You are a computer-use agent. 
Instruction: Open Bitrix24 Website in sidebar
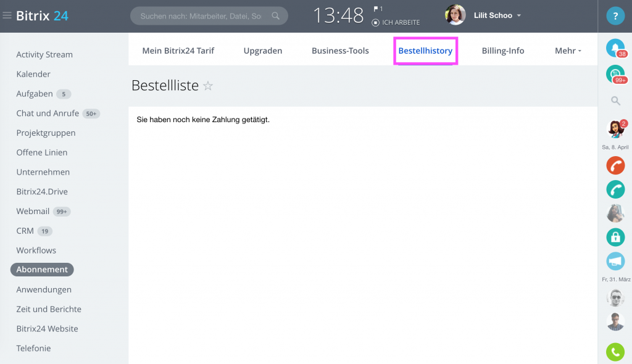47,329
